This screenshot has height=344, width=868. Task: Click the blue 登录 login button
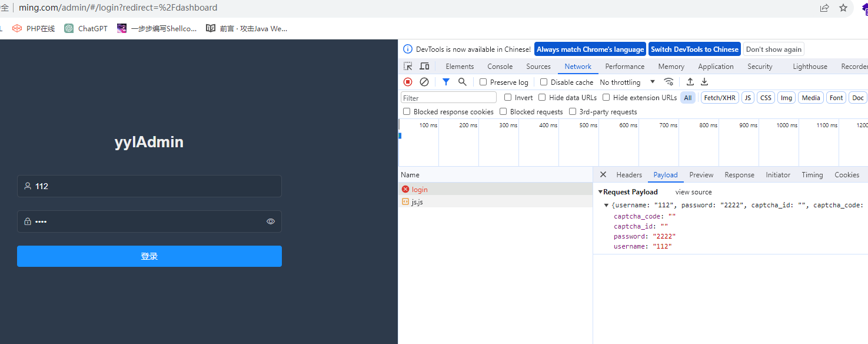149,256
